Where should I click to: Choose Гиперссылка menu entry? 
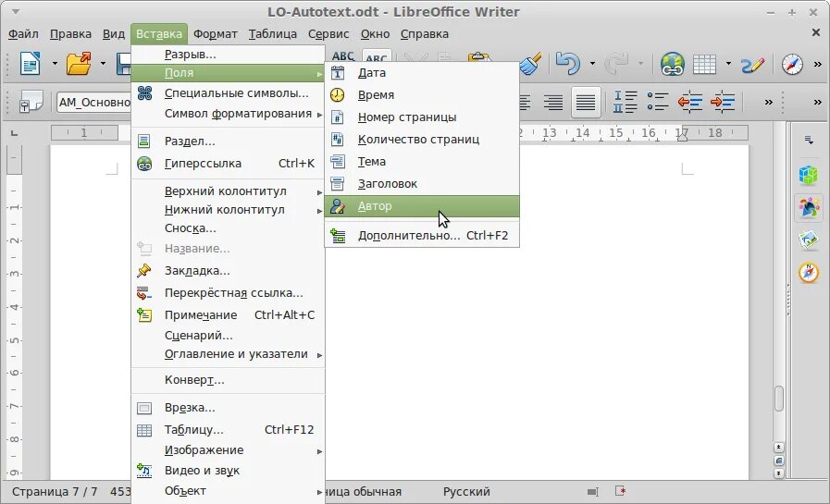[x=229, y=164]
